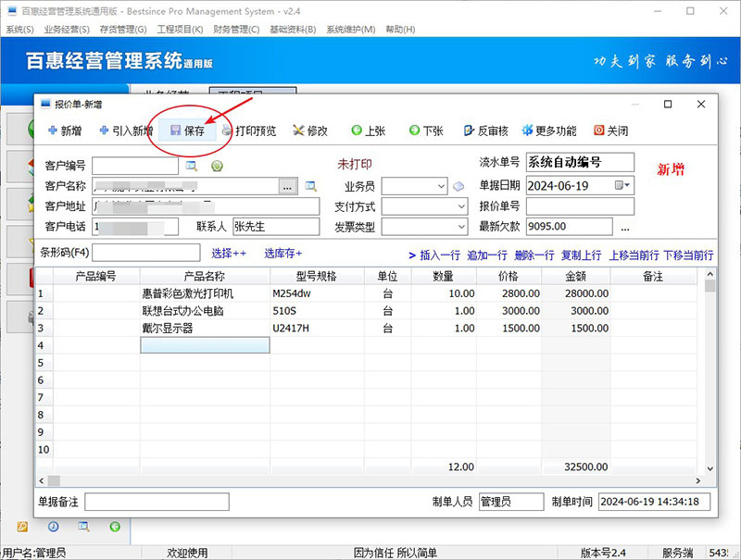The width and height of the screenshot is (741, 560).
Task: Click ellipsis next to 最新欠款 value
Action: tap(625, 228)
